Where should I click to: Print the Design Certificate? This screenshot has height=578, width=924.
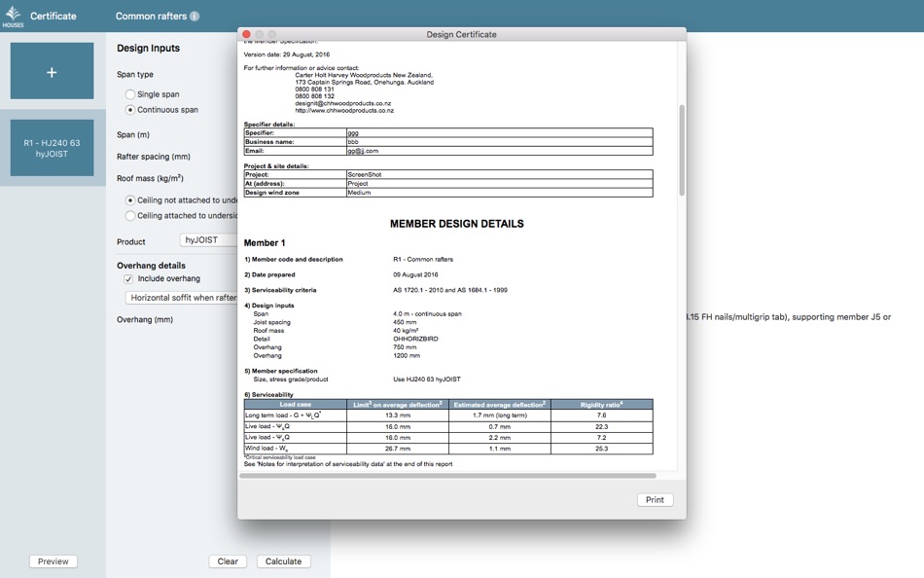pyautogui.click(x=655, y=499)
